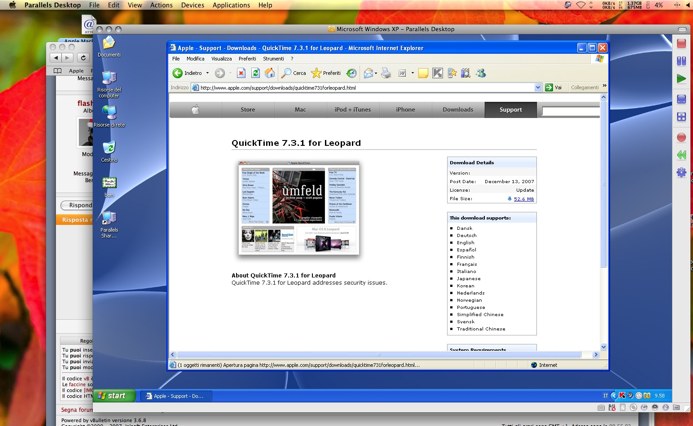Click the QuickTime screenshot thumbnail
693x426 pixels.
pos(299,209)
